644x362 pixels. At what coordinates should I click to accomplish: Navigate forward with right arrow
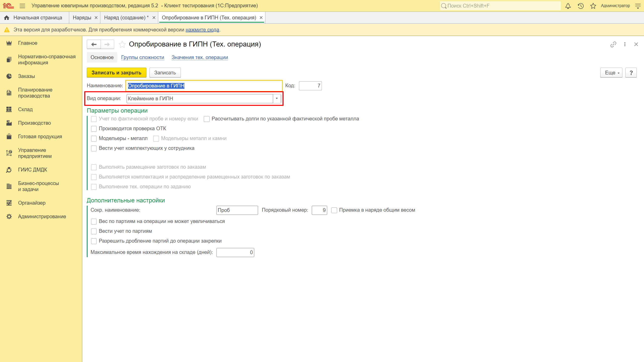107,44
